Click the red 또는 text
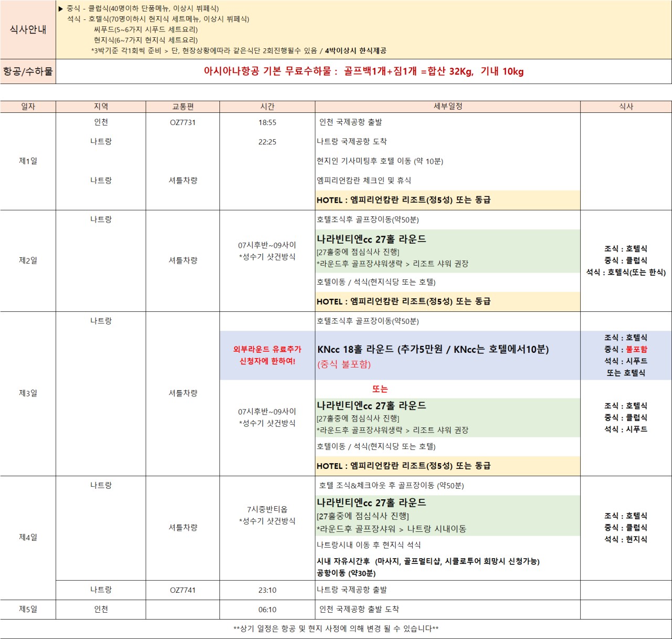The image size is (672, 639). pos(380,389)
